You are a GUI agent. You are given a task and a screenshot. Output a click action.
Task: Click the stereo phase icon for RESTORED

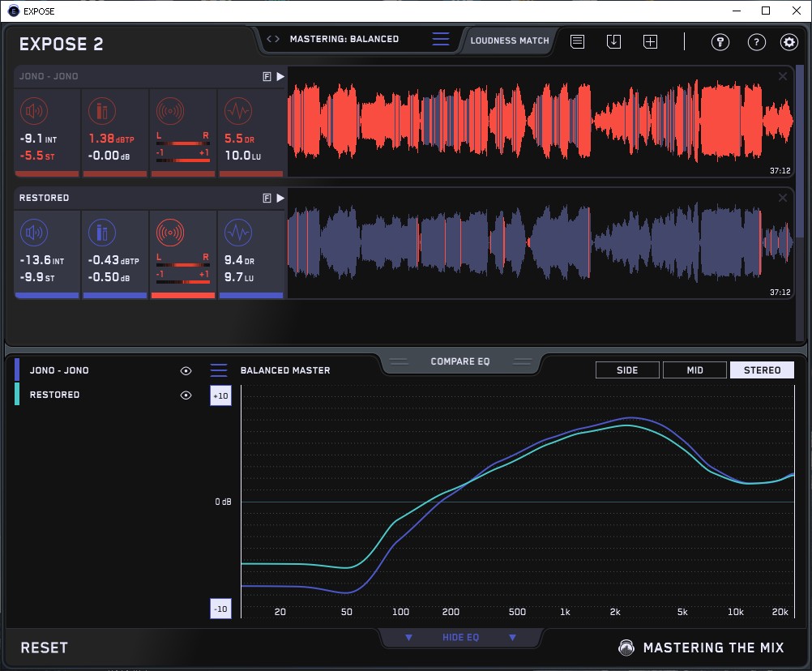pyautogui.click(x=169, y=233)
